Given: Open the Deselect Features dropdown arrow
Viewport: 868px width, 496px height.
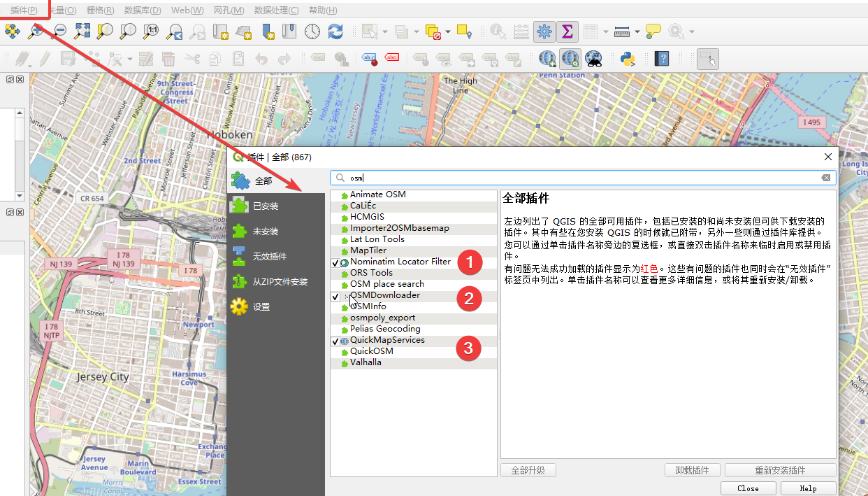Looking at the screenshot, I should coord(448,31).
